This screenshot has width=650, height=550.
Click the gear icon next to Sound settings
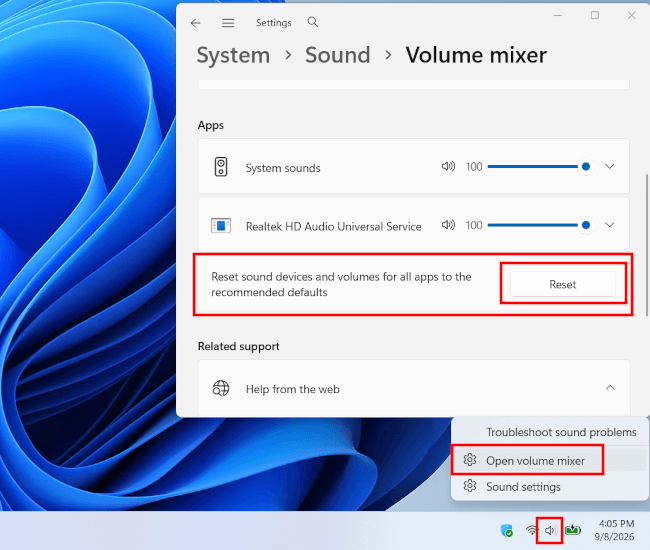470,486
